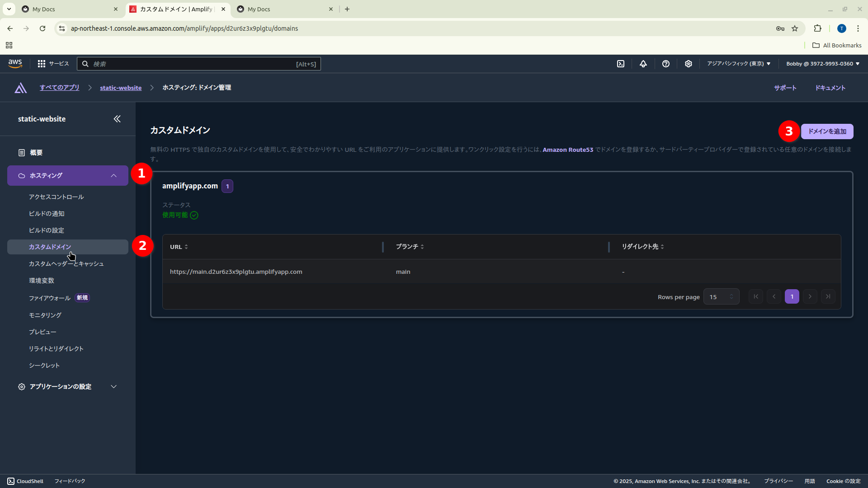Collapse the static-website sidebar
The height and width of the screenshot is (488, 868).
pos(117,119)
